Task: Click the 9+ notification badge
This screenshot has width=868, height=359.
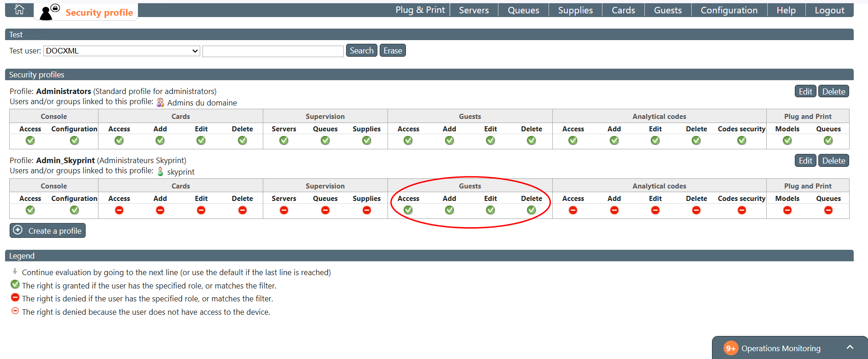Action: pyautogui.click(x=730, y=348)
